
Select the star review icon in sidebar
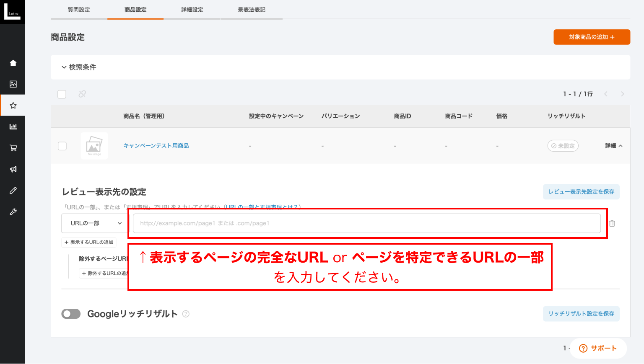(x=13, y=106)
